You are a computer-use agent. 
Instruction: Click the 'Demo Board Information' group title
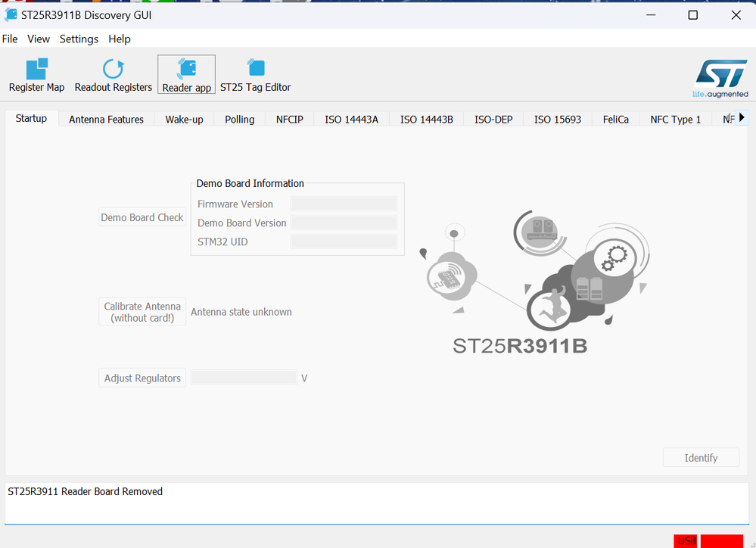coord(250,183)
